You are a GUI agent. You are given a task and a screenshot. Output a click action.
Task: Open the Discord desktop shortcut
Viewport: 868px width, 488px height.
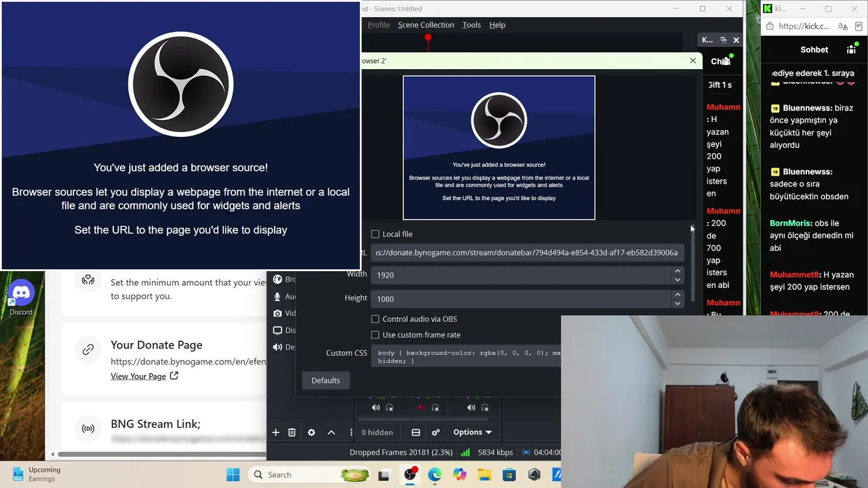pos(21,298)
